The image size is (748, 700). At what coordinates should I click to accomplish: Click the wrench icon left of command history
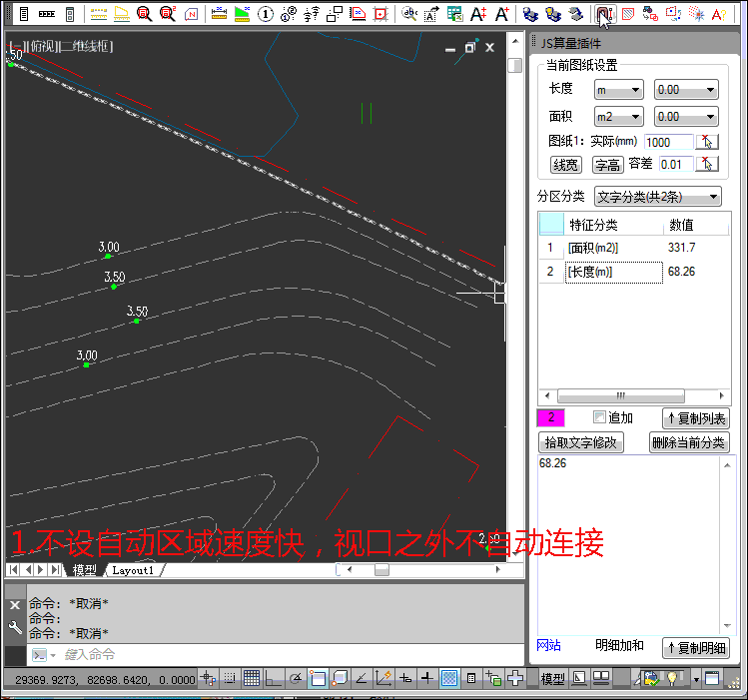click(x=15, y=627)
